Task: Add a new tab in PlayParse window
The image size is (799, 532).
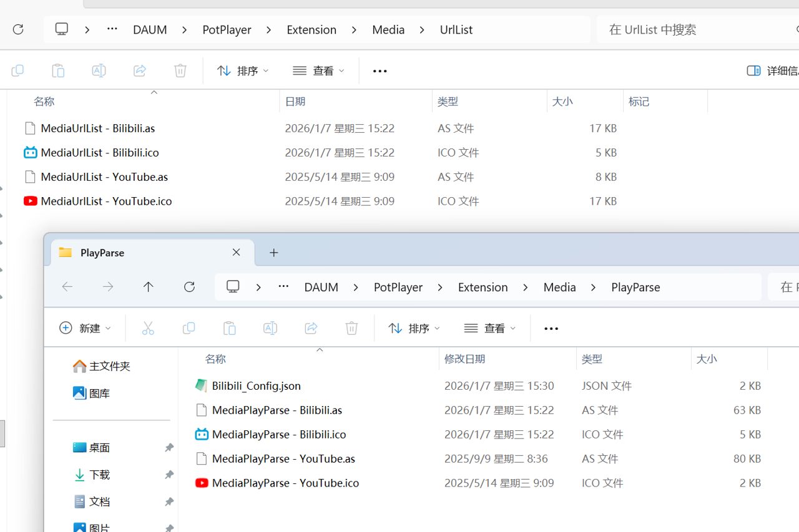Action: pos(273,253)
